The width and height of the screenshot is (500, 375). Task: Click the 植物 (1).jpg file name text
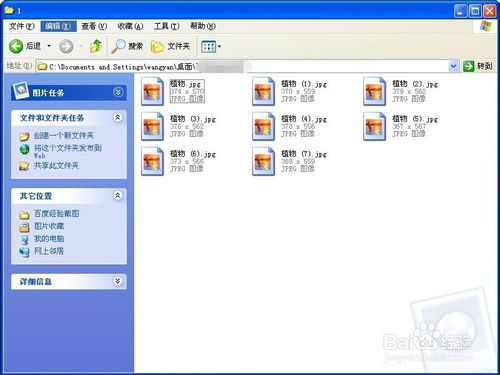click(304, 84)
